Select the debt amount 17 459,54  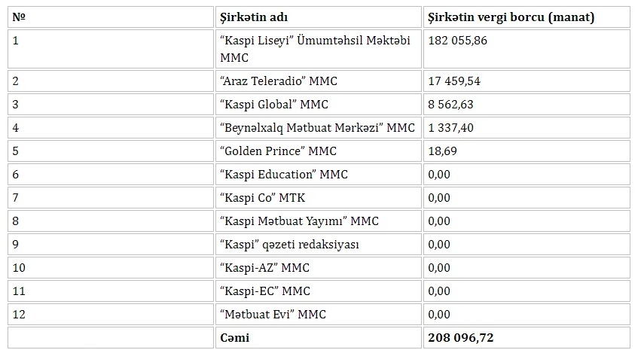pyautogui.click(x=454, y=81)
